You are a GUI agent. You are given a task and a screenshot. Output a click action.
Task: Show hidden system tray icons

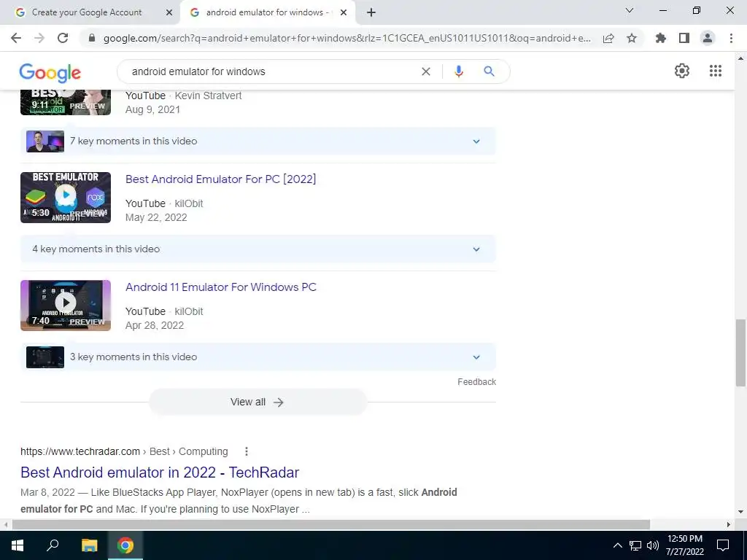[x=617, y=545]
